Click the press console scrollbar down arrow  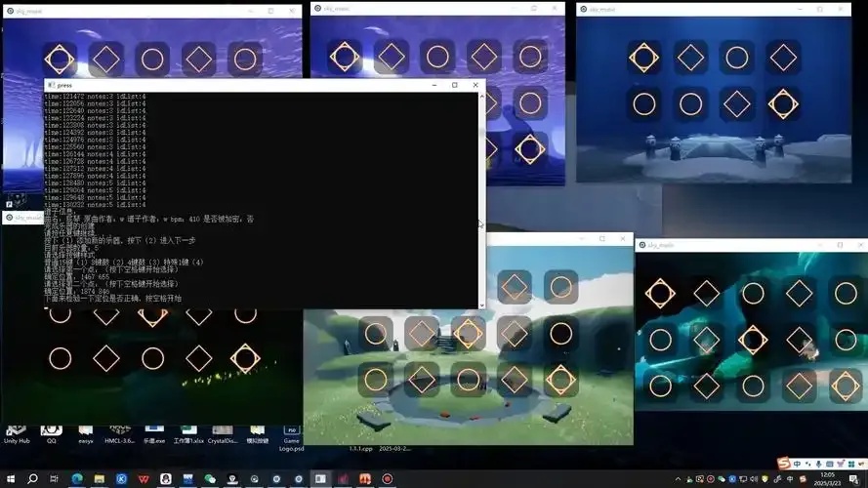point(481,305)
